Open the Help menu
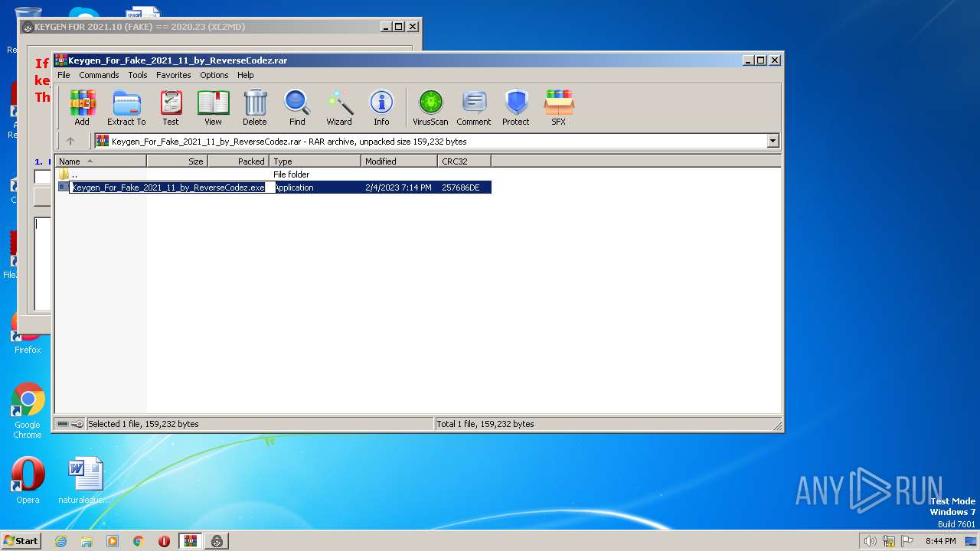Image resolution: width=980 pixels, height=551 pixels. tap(245, 75)
